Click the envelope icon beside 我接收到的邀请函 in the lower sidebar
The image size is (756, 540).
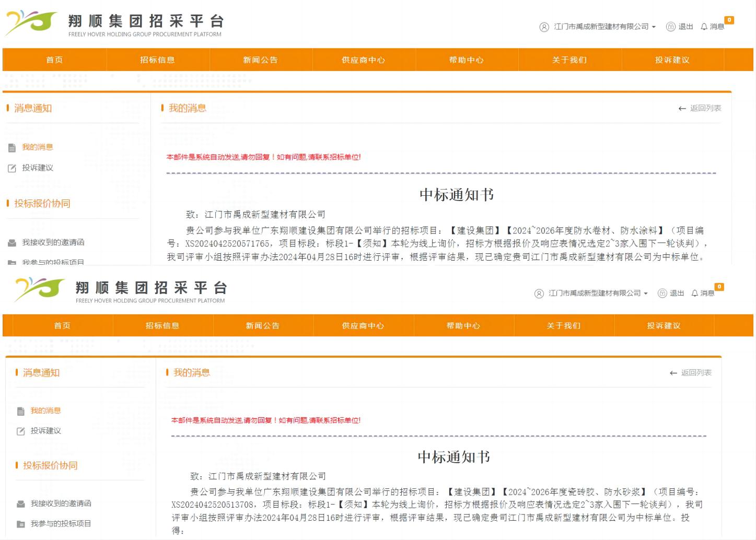pos(21,504)
